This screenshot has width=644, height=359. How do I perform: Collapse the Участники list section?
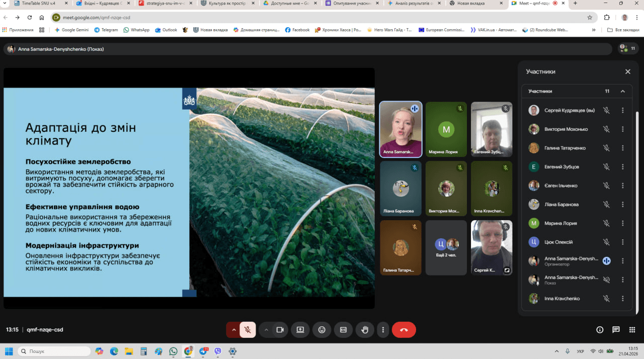click(622, 92)
